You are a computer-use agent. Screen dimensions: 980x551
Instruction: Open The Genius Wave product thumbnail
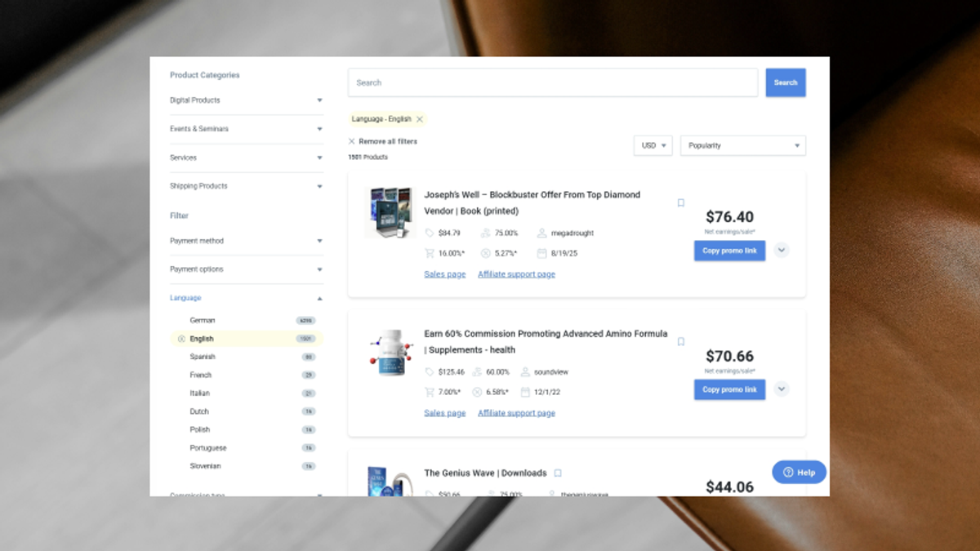tap(390, 481)
